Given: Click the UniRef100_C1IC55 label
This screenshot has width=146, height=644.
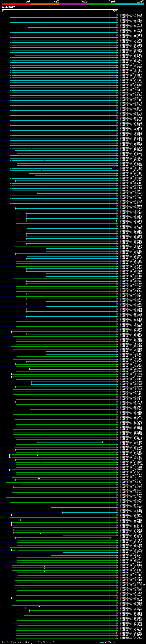Looking at the screenshot, I should [131, 32].
